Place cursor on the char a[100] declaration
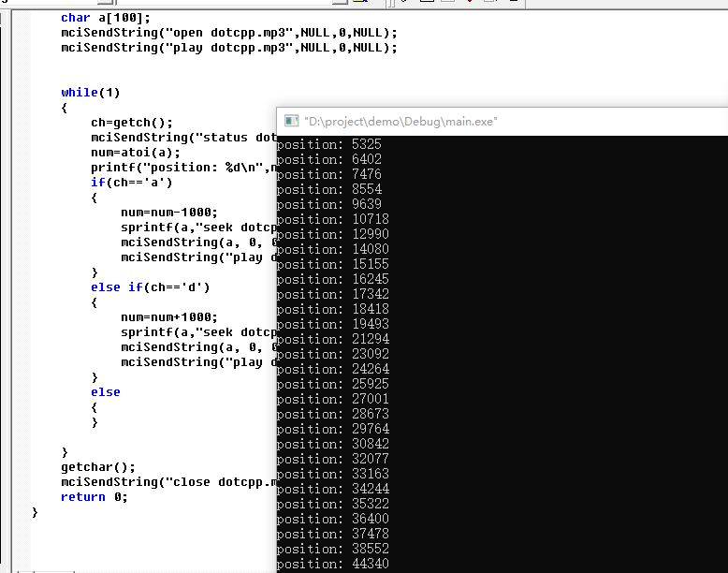 105,18
